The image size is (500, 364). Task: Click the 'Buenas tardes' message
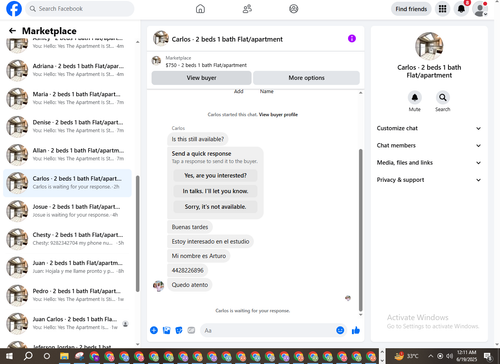click(190, 227)
